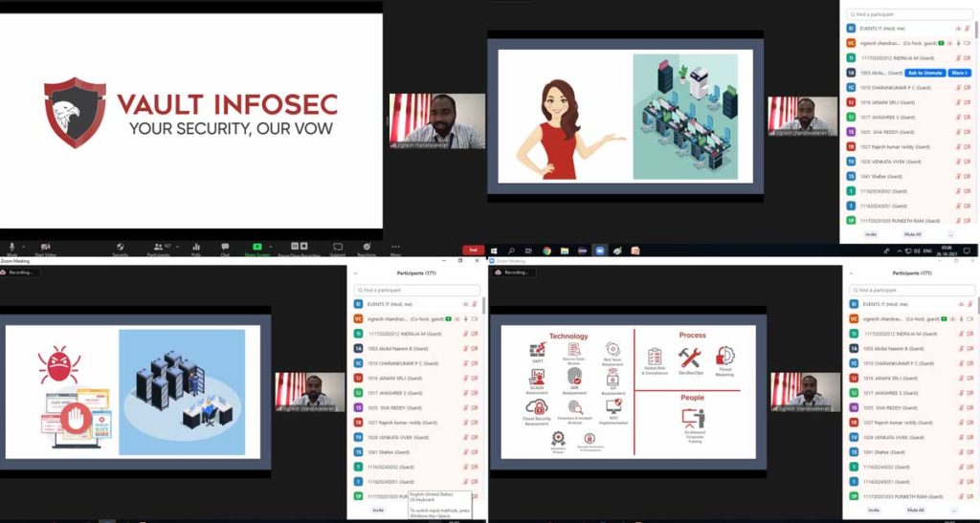The image size is (980, 523).
Task: Select 1028 VENKATA VIVEK in malware-bug slide window
Action: tap(417, 438)
